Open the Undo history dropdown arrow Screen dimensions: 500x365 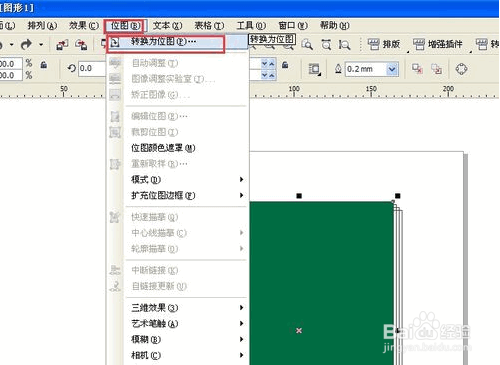(12, 44)
